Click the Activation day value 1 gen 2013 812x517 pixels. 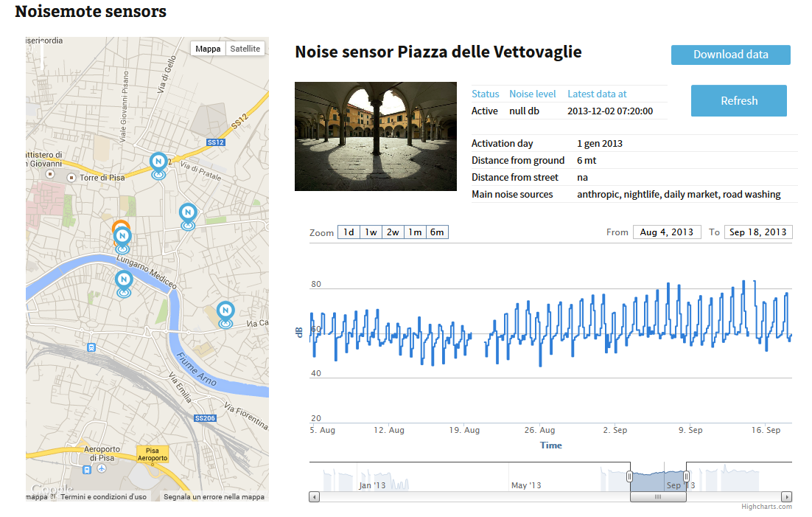click(x=600, y=144)
